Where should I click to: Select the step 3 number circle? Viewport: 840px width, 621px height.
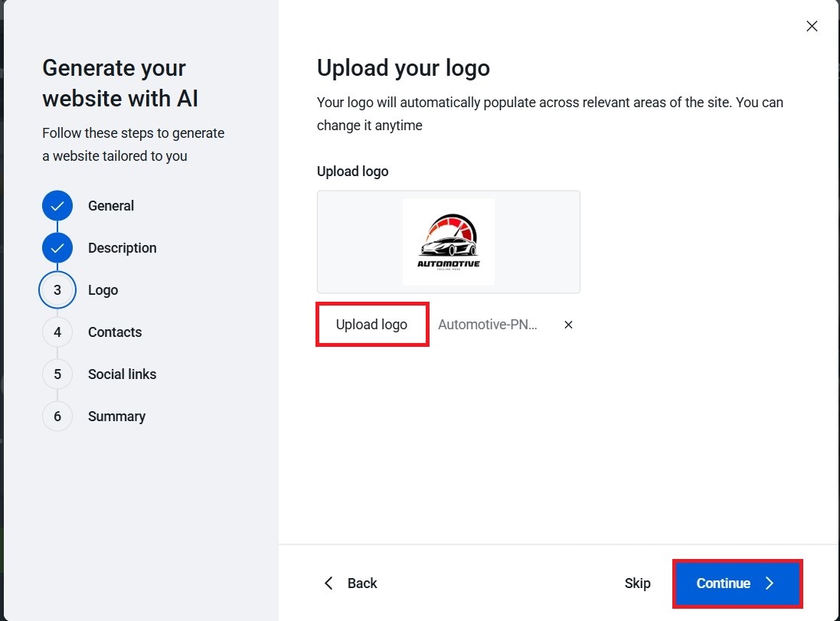(57, 290)
